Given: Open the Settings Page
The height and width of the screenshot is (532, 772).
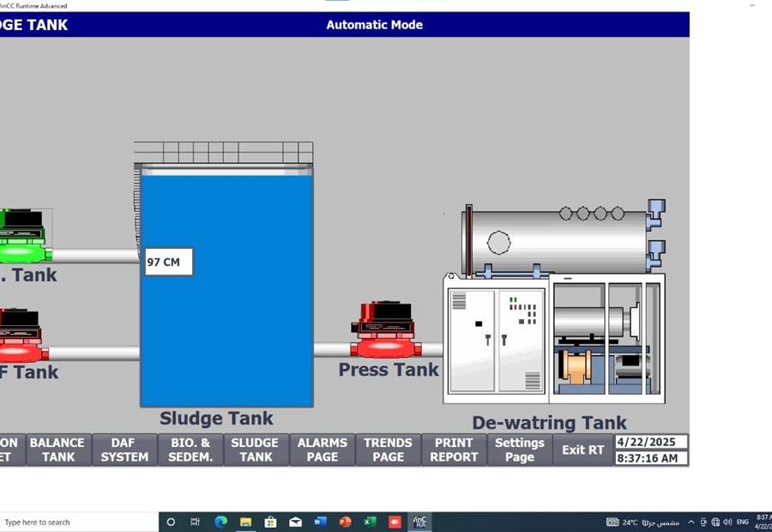Looking at the screenshot, I should (x=520, y=450).
